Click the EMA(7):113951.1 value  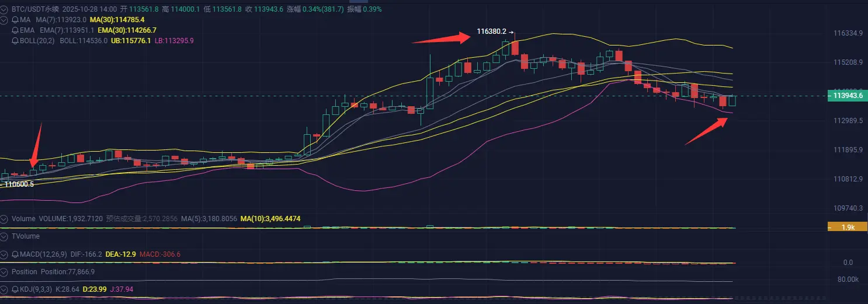(67, 30)
